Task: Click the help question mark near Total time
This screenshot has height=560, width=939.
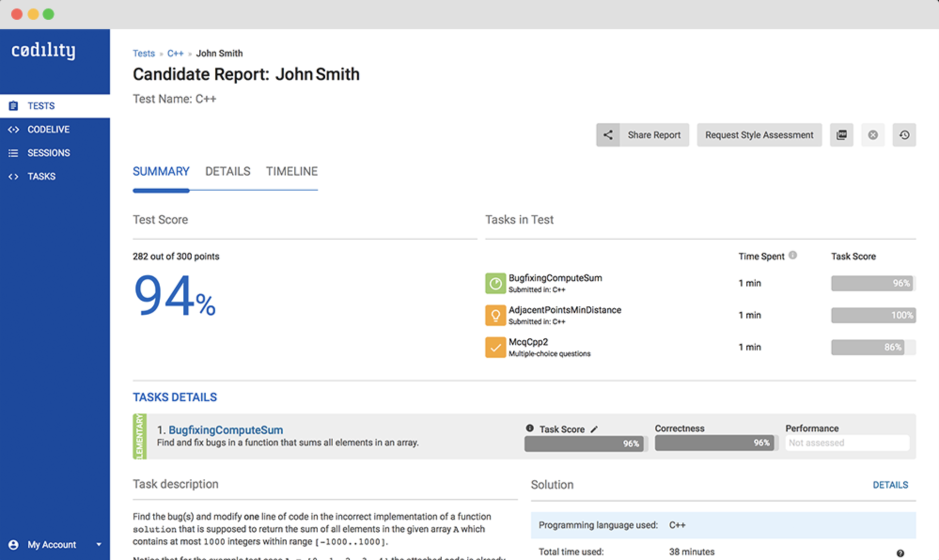Action: [x=900, y=553]
